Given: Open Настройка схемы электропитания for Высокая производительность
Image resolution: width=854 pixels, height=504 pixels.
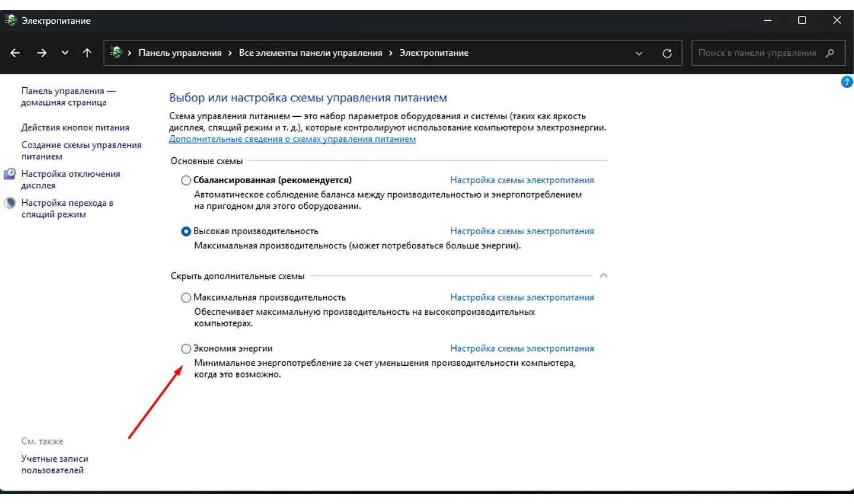Looking at the screenshot, I should click(x=522, y=231).
